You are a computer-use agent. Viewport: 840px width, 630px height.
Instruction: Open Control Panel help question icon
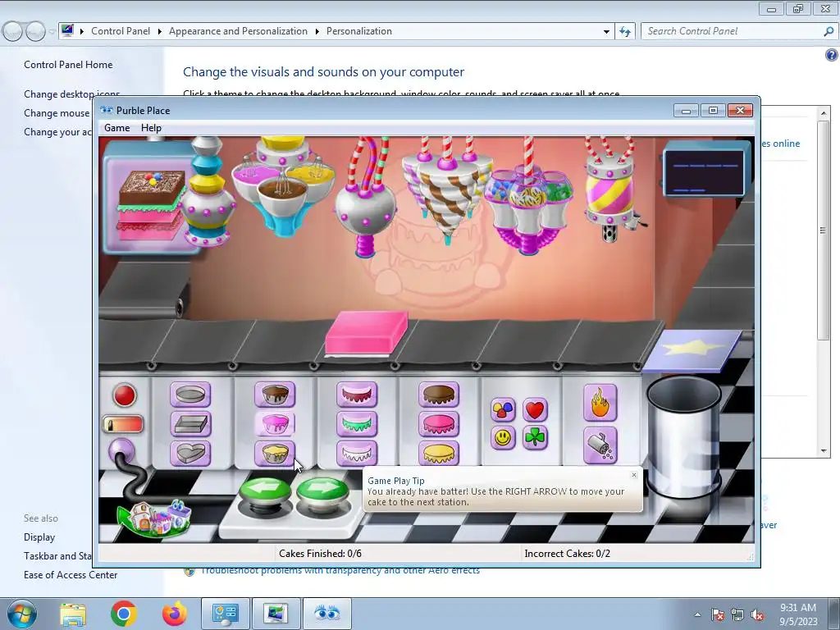(832, 55)
